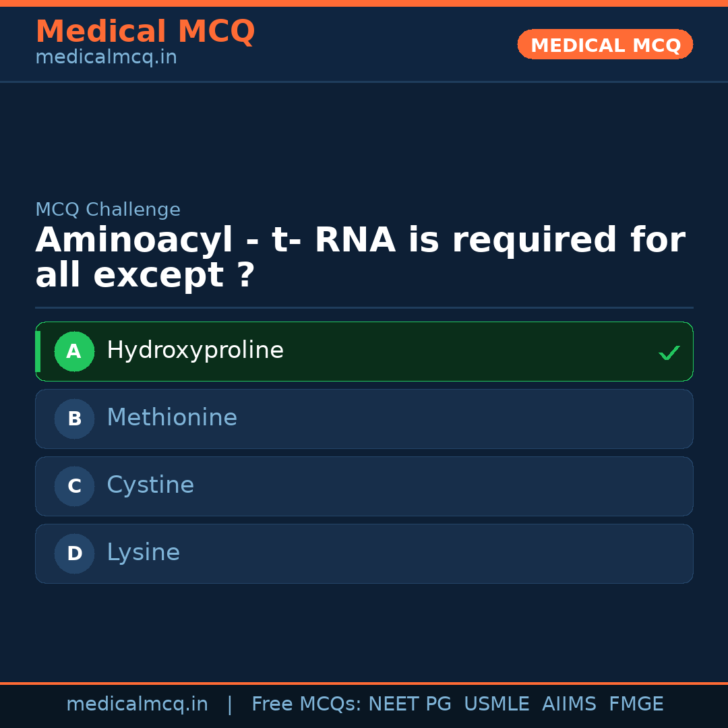
Task: Pick the Cystine answer text
Action: coord(150,485)
